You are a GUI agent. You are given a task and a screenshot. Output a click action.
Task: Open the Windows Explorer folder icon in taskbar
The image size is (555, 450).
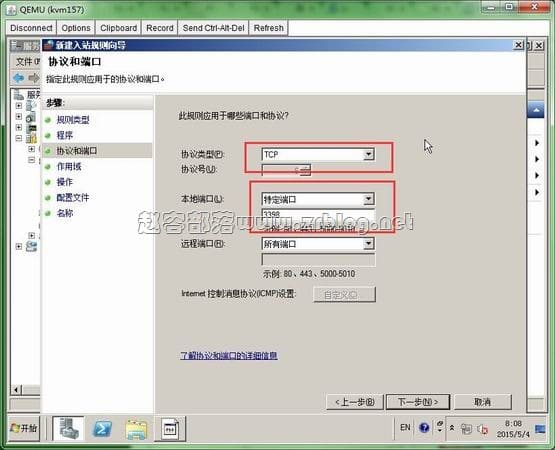(x=136, y=429)
